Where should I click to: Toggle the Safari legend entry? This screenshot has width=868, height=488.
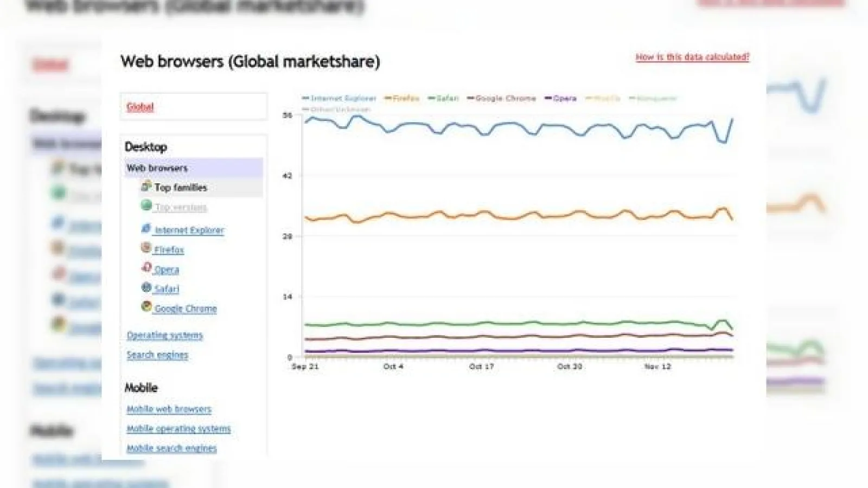[x=443, y=98]
